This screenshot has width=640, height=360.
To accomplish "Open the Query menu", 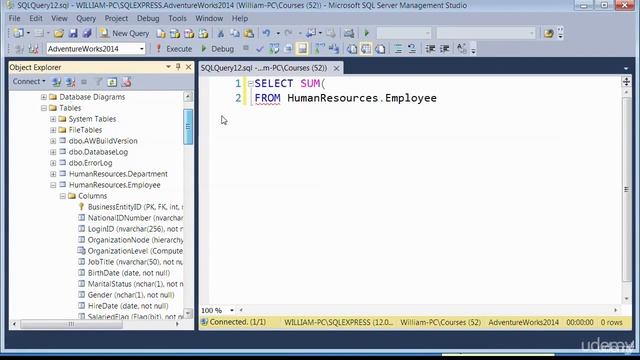I will [86, 18].
